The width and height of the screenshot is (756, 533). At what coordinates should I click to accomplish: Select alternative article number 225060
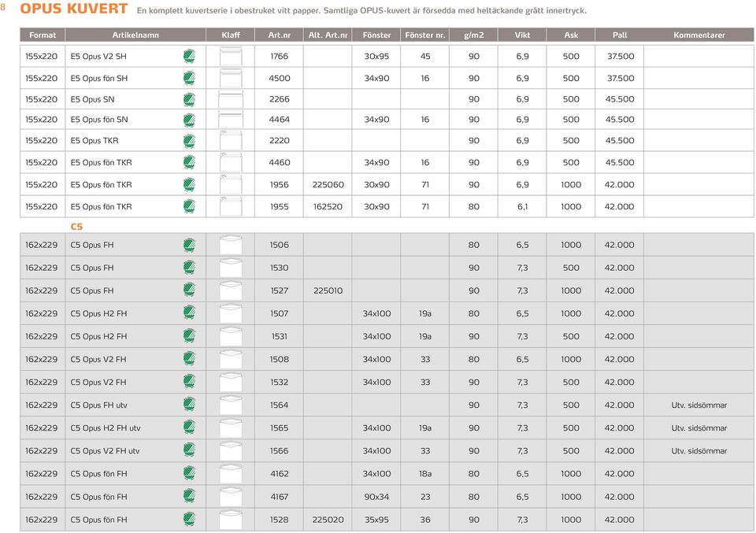click(x=328, y=184)
